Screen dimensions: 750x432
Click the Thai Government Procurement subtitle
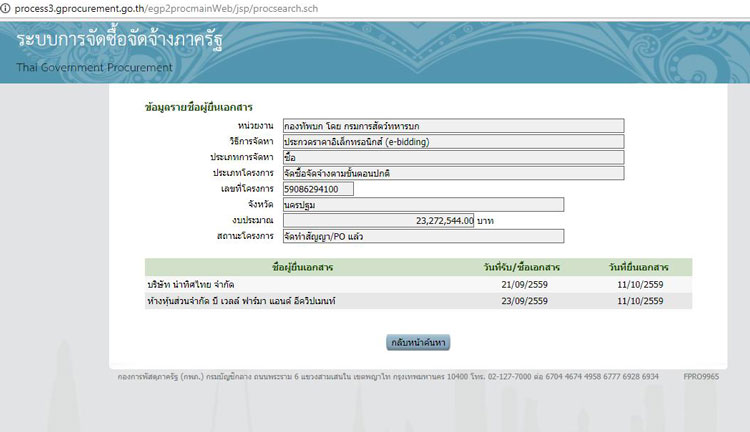click(95, 67)
